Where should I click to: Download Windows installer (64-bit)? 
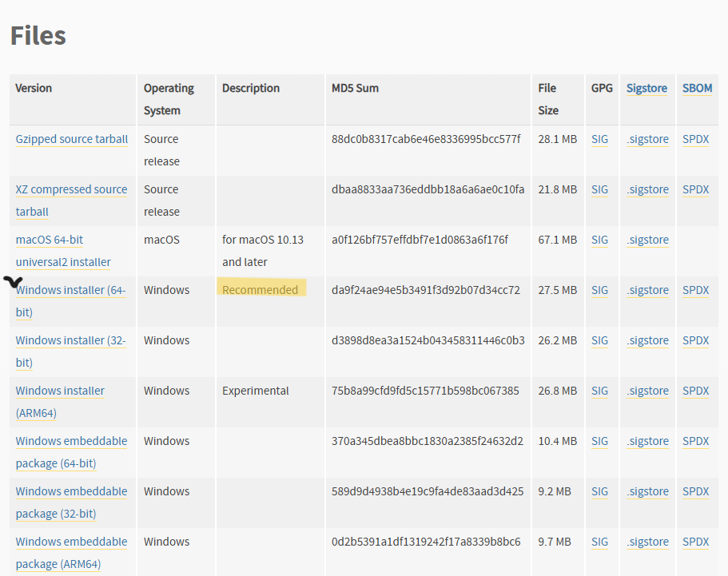click(70, 300)
